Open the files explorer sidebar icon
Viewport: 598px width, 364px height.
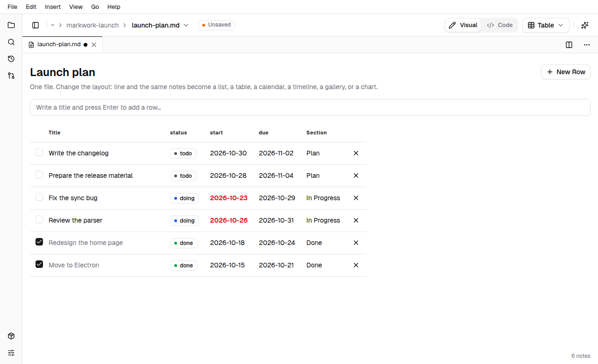pyautogui.click(x=11, y=25)
